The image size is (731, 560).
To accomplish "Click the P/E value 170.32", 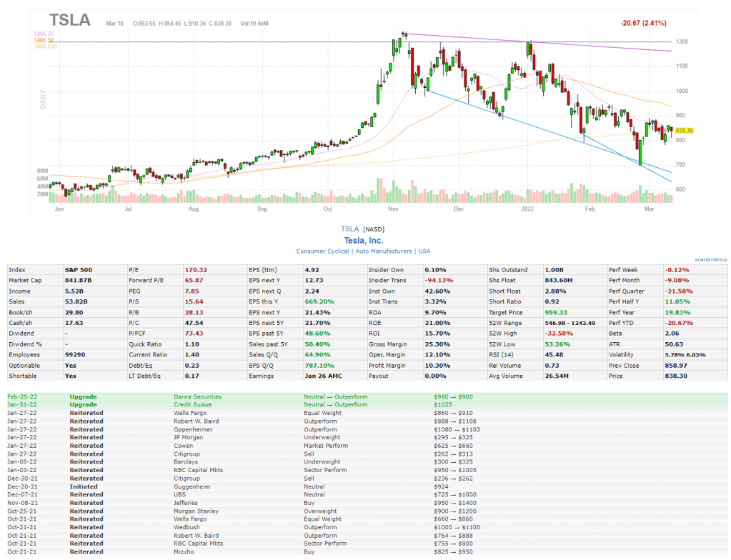I will (196, 270).
